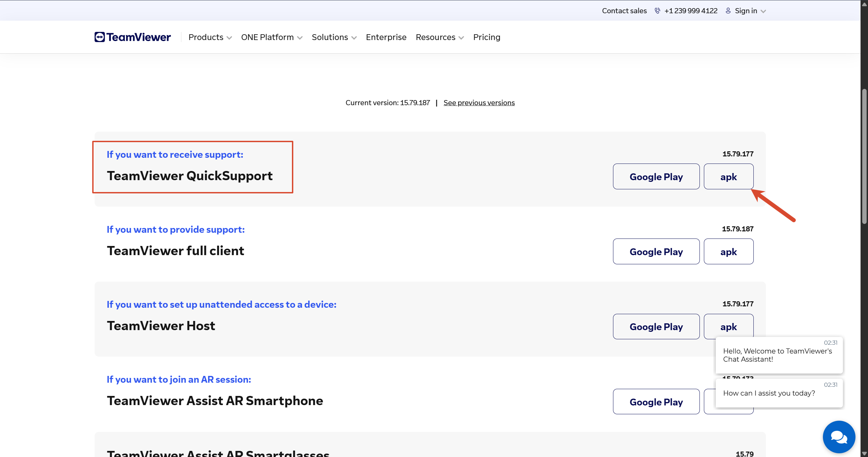Click 'If you want to provide support:' text
Screen dimensions: 868x457
pyautogui.click(x=176, y=229)
